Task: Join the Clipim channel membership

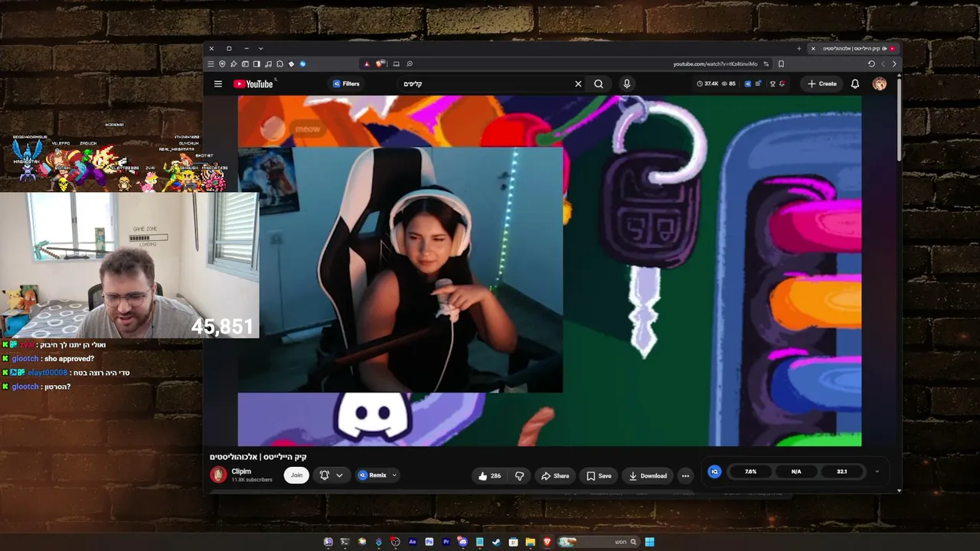Action: (296, 475)
